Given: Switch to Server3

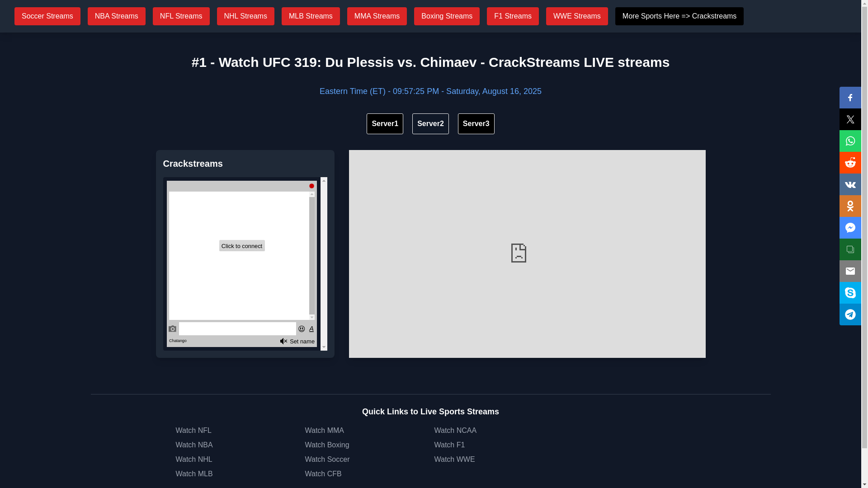Looking at the screenshot, I should (x=476, y=124).
